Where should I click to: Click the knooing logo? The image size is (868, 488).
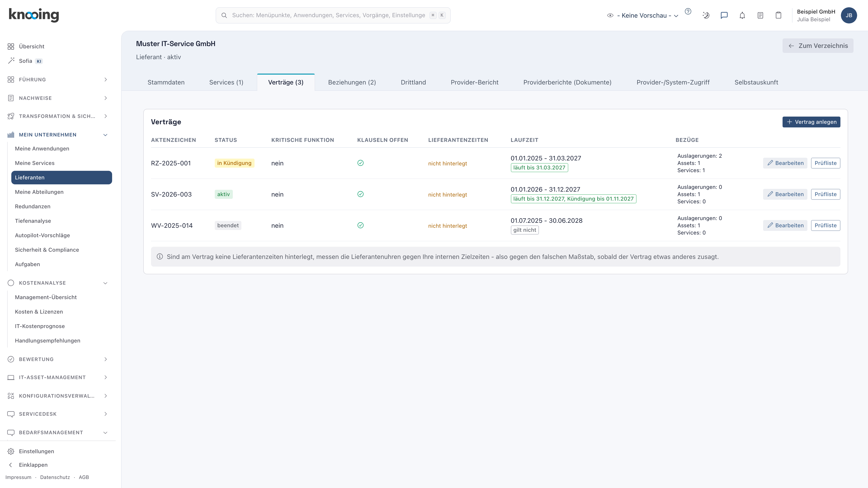(34, 15)
